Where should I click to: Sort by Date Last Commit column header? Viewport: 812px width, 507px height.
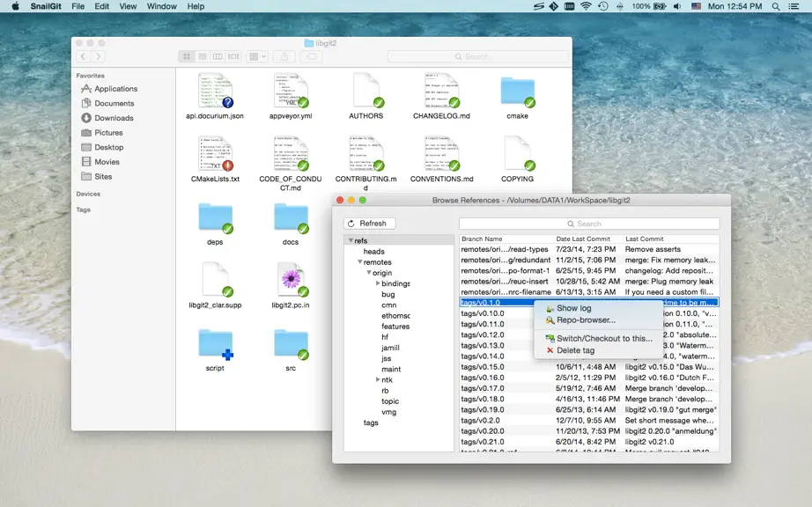(x=587, y=239)
